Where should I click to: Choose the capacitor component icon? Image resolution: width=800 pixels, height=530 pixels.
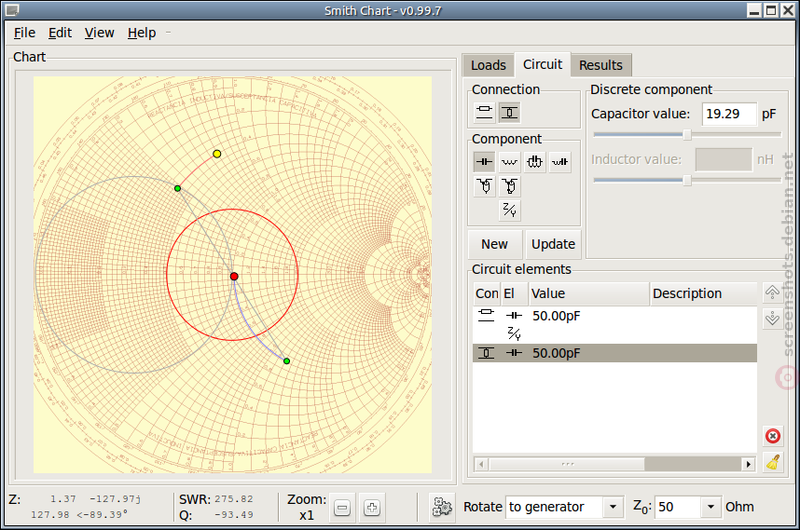pos(484,162)
